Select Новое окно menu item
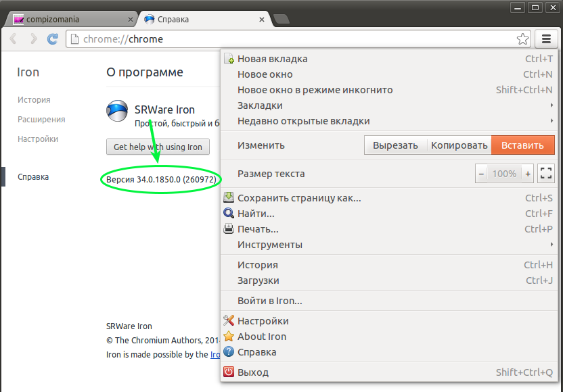Image resolution: width=563 pixels, height=392 pixels. [x=389, y=74]
